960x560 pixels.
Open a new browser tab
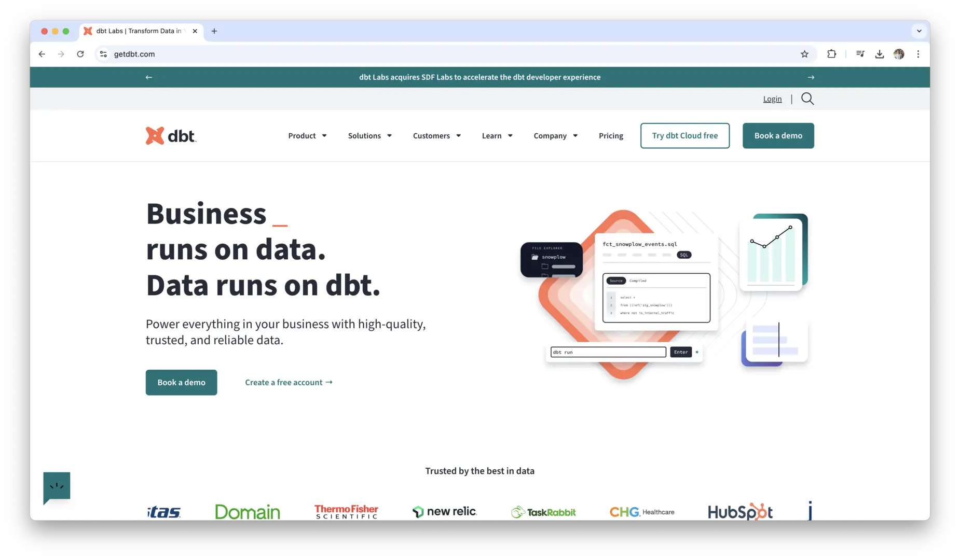point(214,31)
